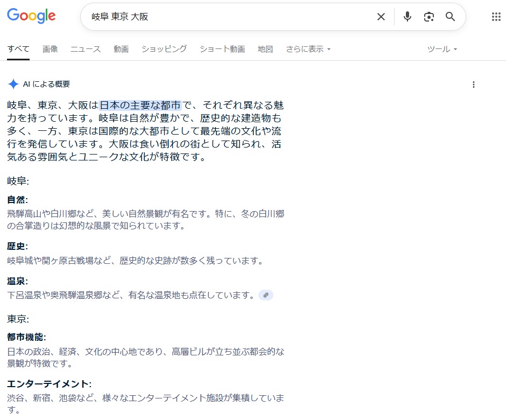Open Google Lens image search camera icon

click(x=428, y=17)
